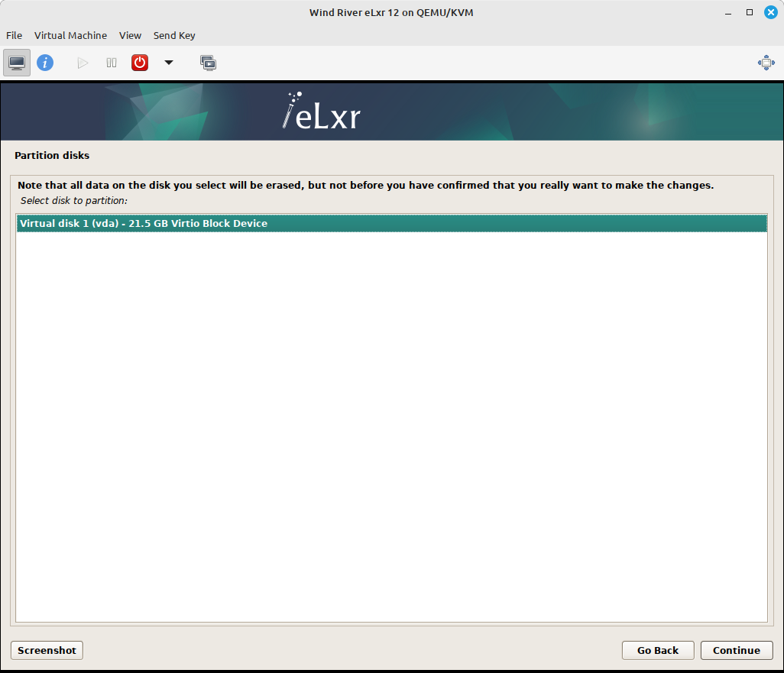Shut down the virtual machine
The width and height of the screenshot is (784, 673).
click(140, 63)
